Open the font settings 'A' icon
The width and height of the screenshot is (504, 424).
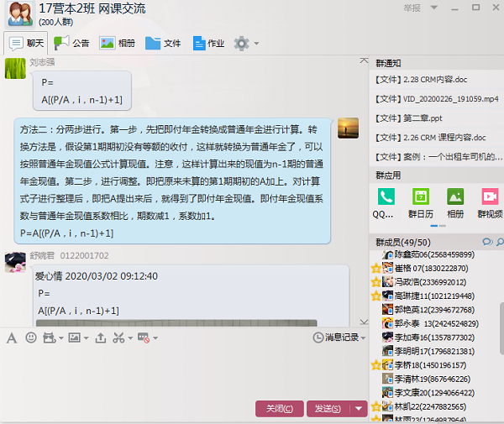(x=12, y=338)
